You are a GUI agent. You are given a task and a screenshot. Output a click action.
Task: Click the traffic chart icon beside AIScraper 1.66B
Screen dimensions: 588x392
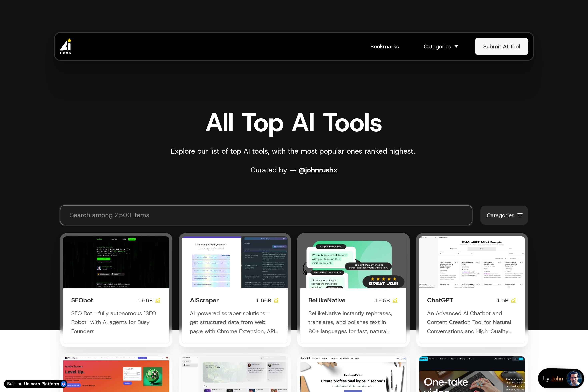pyautogui.click(x=276, y=300)
